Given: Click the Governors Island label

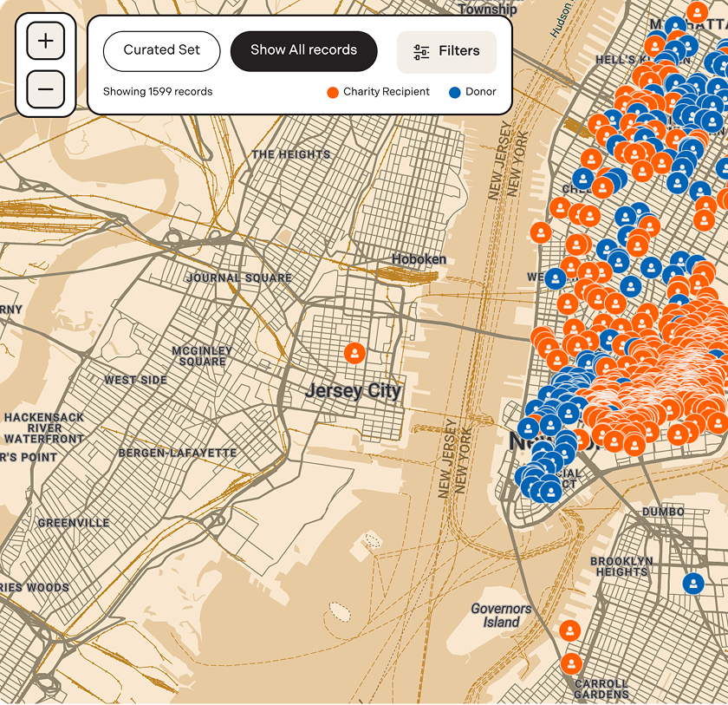Looking at the screenshot, I should 501,616.
